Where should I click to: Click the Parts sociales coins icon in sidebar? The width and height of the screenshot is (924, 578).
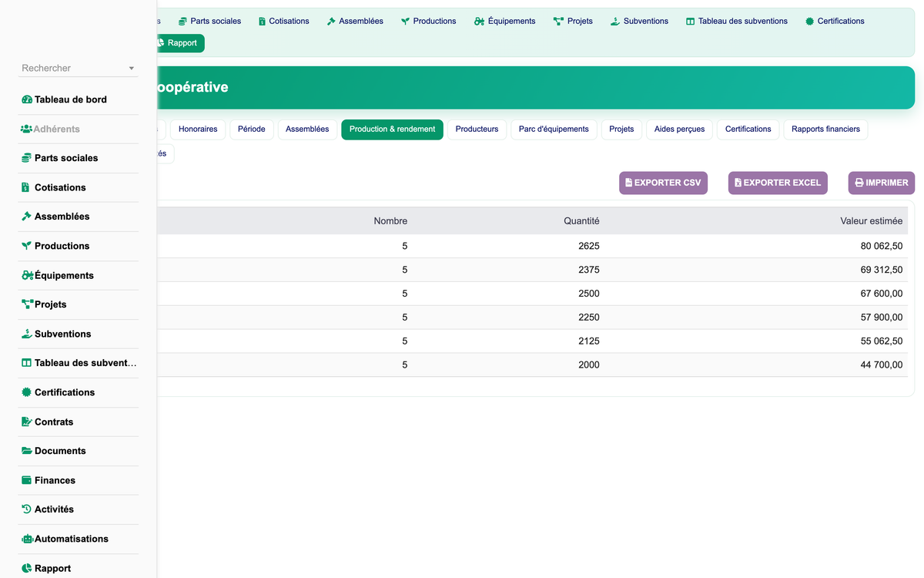pos(27,158)
